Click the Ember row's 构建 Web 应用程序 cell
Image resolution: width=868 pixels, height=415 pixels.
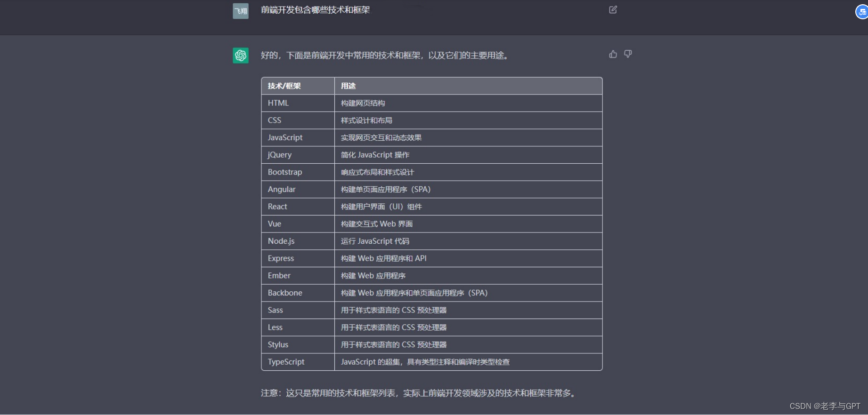pyautogui.click(x=469, y=276)
